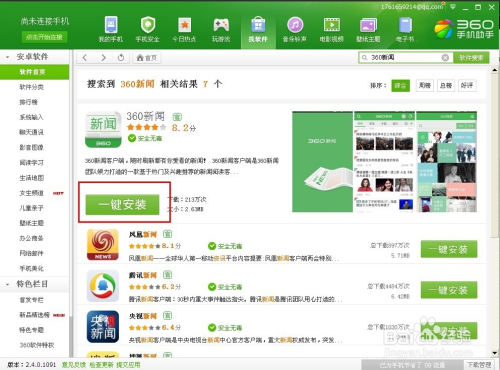
Task: Open 阅读学习 category
Action: [32, 163]
